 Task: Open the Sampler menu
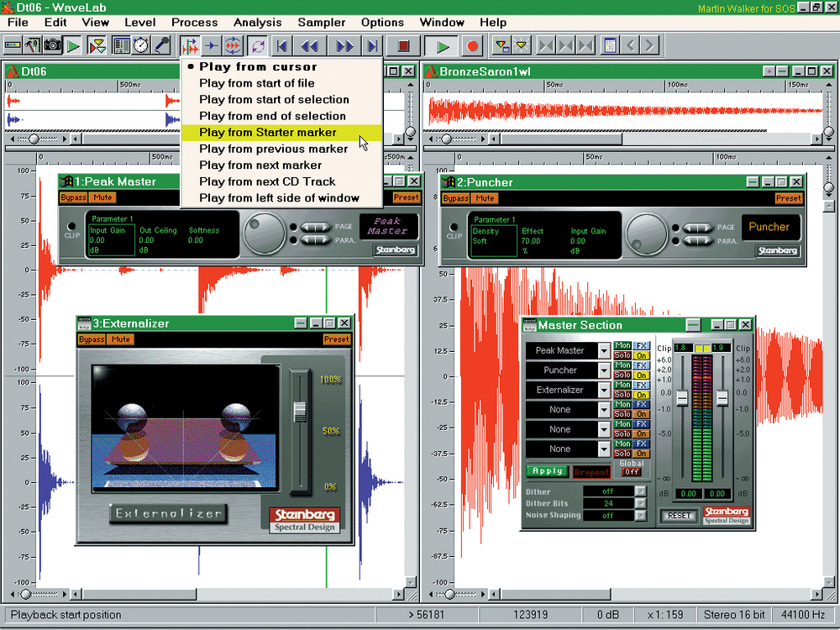click(x=322, y=23)
